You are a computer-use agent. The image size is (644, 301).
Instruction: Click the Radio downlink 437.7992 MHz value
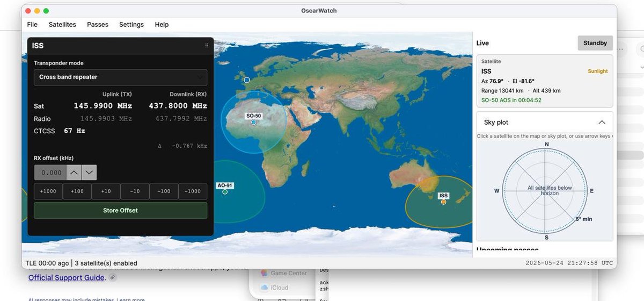[181, 118]
